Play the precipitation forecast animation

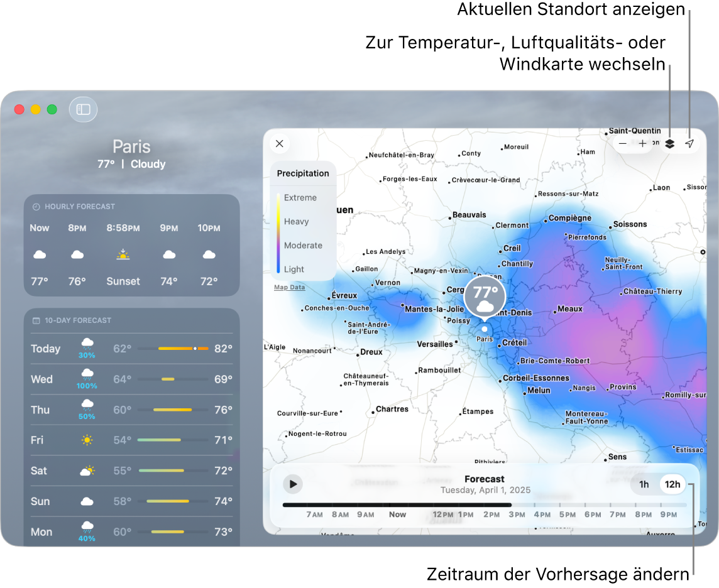coord(292,484)
